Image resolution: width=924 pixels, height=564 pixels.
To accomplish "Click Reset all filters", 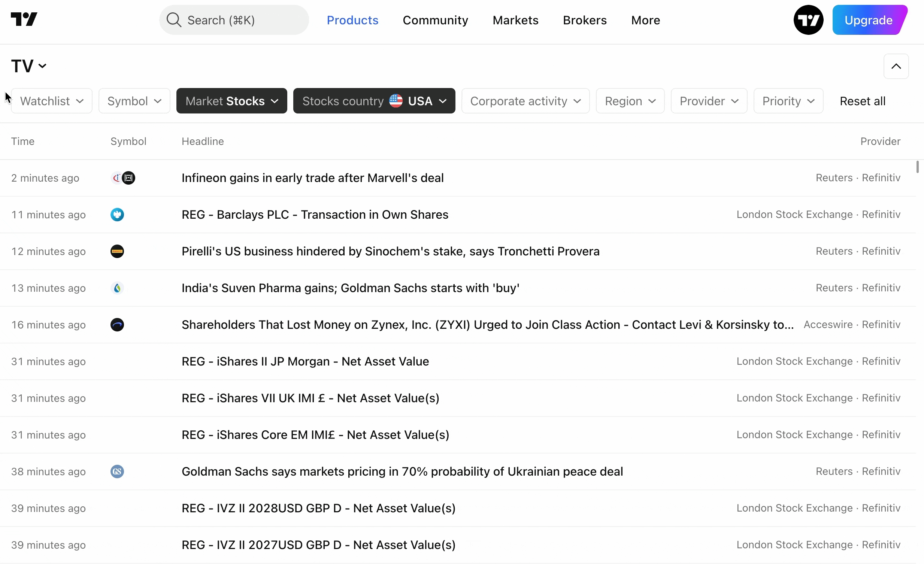I will (x=862, y=101).
